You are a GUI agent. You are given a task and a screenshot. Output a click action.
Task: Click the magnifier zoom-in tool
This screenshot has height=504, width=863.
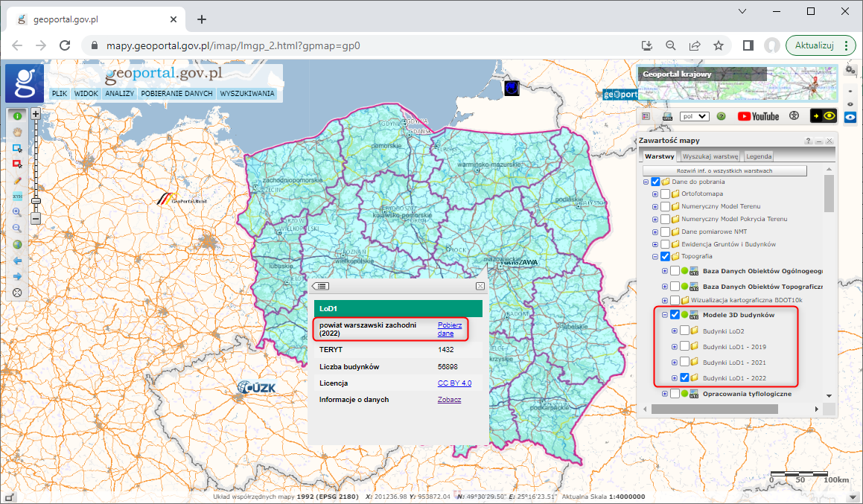[x=17, y=212]
